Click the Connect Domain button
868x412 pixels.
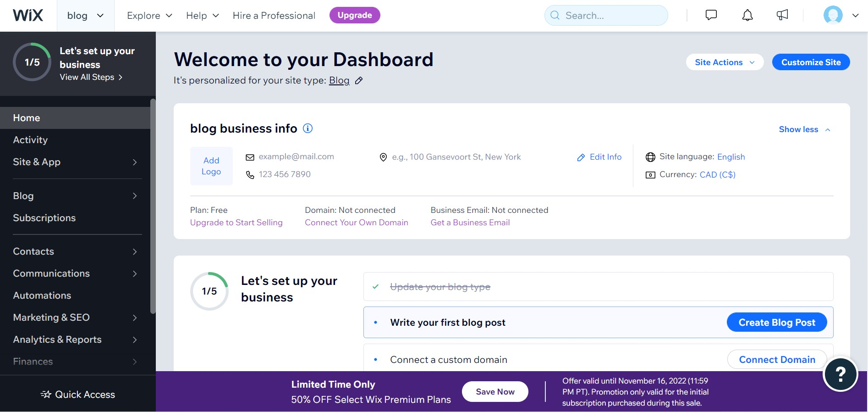click(x=777, y=360)
